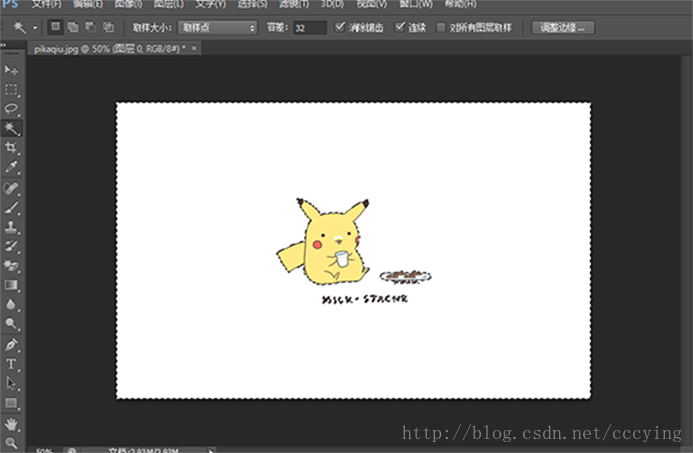This screenshot has height=453, width=693.
Task: Select the Path Selection tool
Action: pos(11,383)
